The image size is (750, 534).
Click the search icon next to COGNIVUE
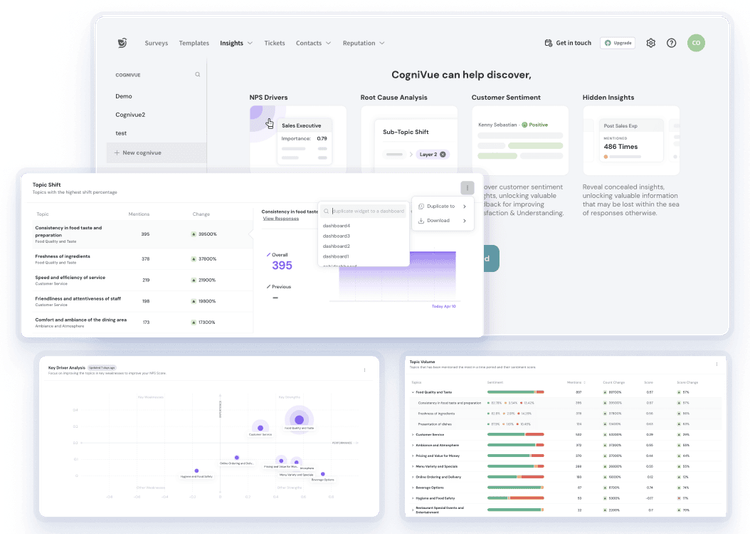(x=198, y=75)
